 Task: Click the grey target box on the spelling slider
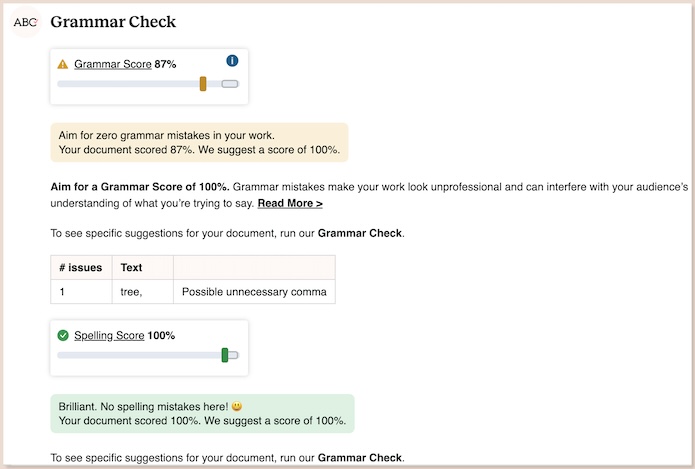tap(233, 355)
